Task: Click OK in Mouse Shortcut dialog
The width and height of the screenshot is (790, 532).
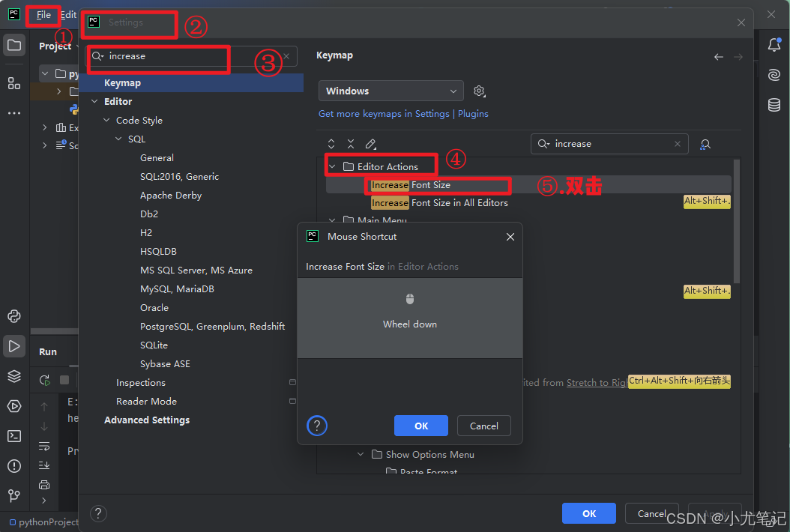Action: [x=420, y=426]
